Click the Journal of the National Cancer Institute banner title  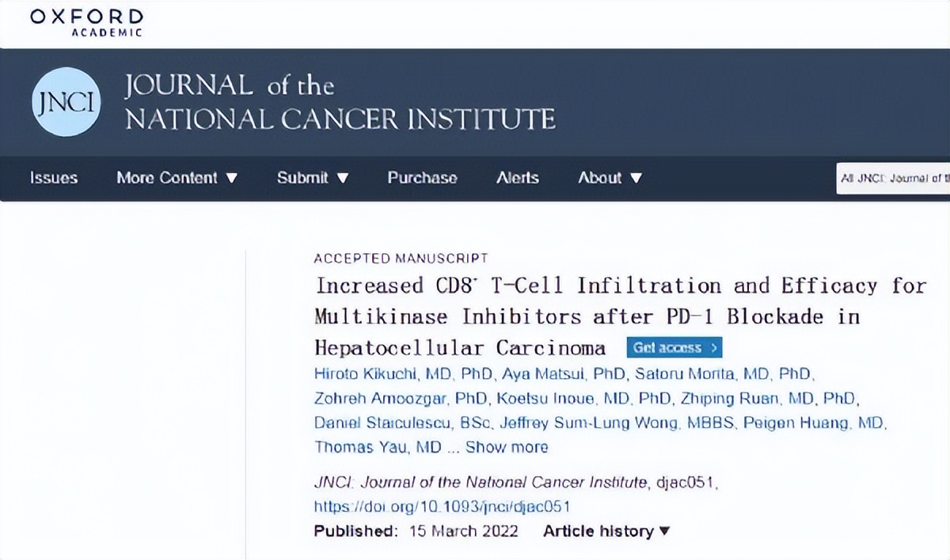click(x=340, y=102)
